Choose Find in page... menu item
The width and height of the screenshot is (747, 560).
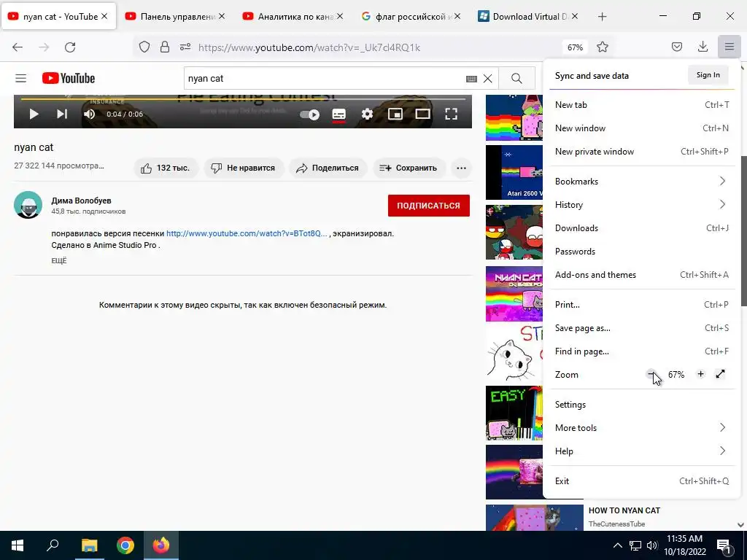point(642,351)
